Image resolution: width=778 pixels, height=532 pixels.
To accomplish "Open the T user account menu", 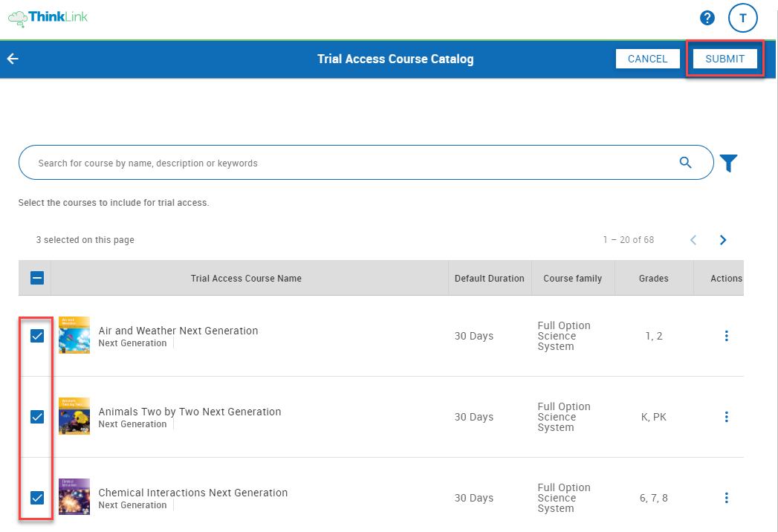I will [x=742, y=18].
